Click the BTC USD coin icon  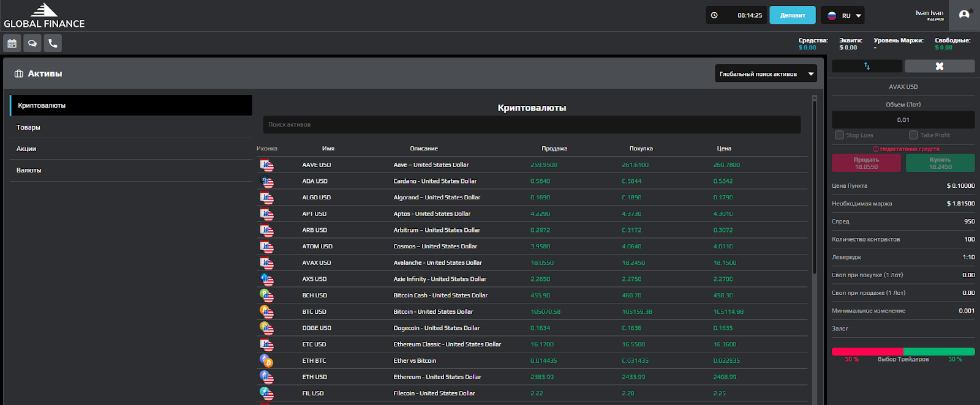click(x=266, y=312)
